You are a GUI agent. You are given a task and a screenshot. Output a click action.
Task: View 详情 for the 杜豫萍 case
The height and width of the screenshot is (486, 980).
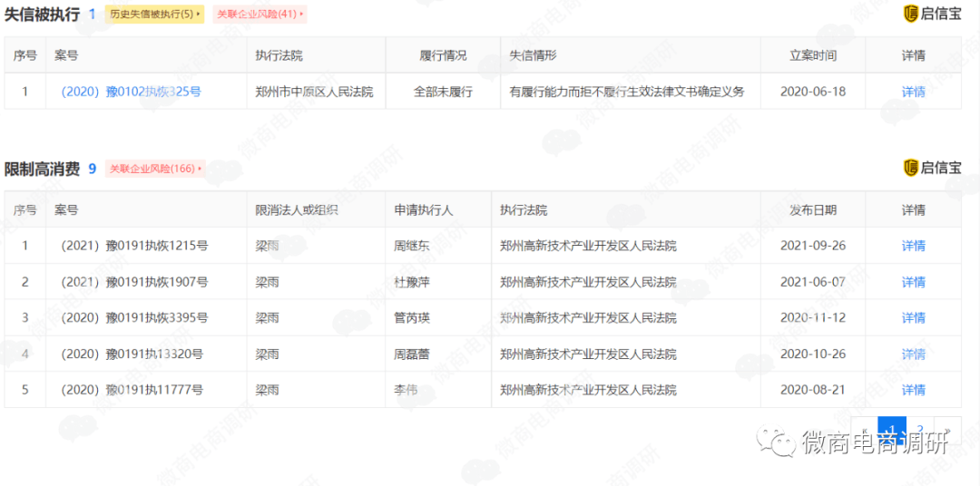click(x=913, y=282)
